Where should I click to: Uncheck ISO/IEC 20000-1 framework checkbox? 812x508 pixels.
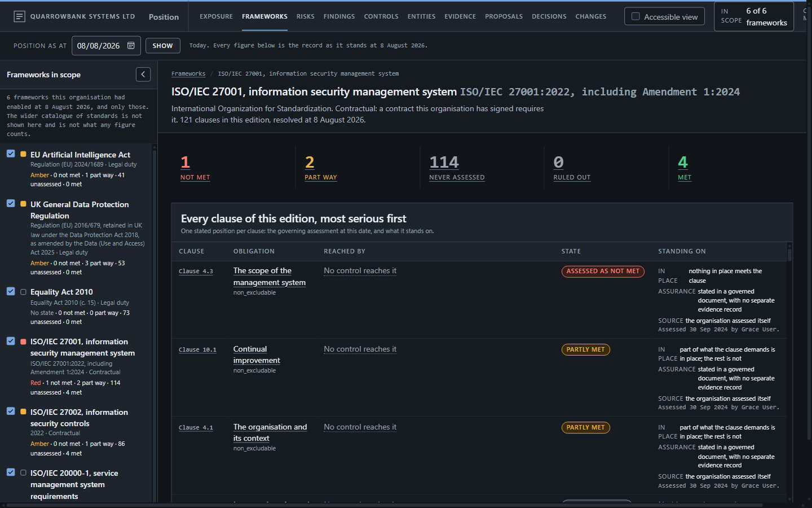pos(11,472)
